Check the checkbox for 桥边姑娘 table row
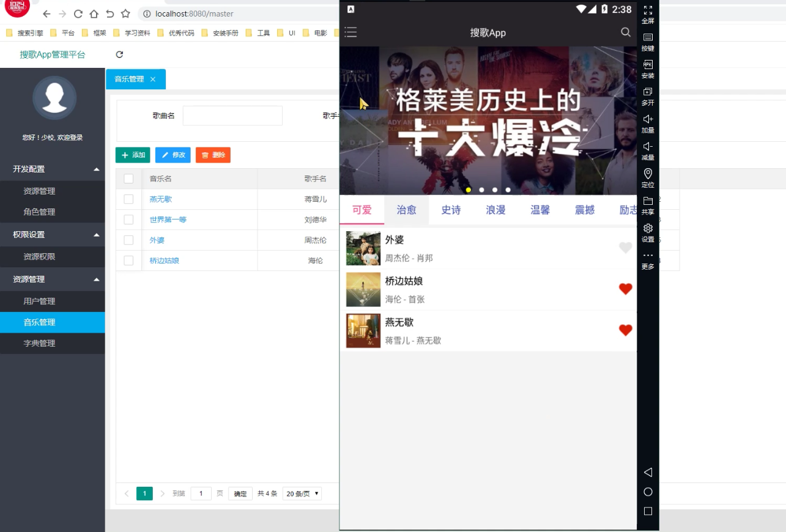Image resolution: width=786 pixels, height=532 pixels. click(x=128, y=260)
